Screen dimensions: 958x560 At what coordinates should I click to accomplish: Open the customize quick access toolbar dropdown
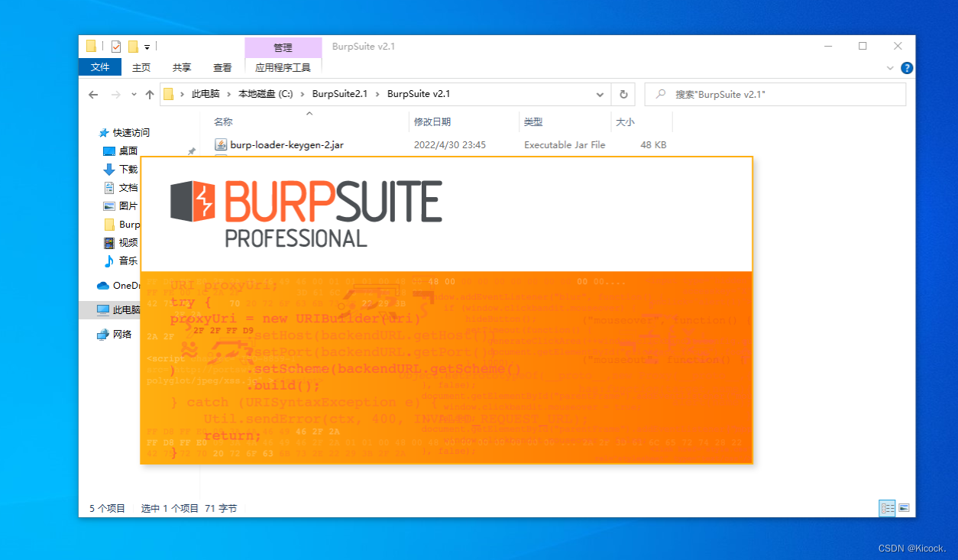(147, 47)
